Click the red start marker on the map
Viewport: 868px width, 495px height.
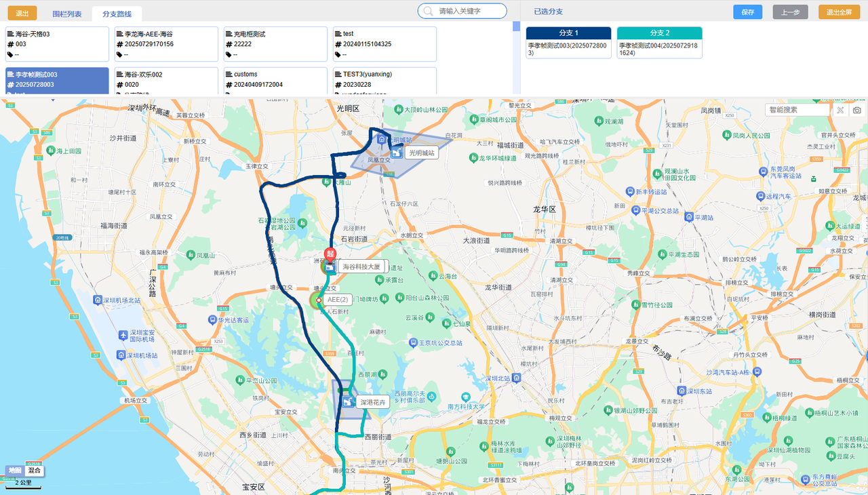[330, 256]
